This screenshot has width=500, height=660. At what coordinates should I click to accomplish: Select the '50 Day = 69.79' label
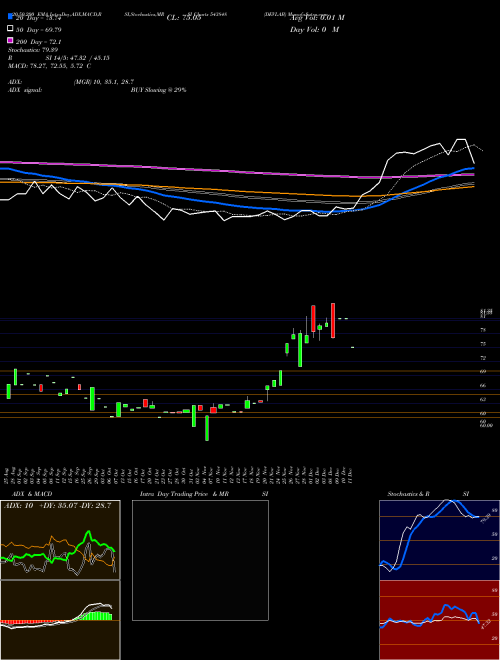click(x=38, y=30)
